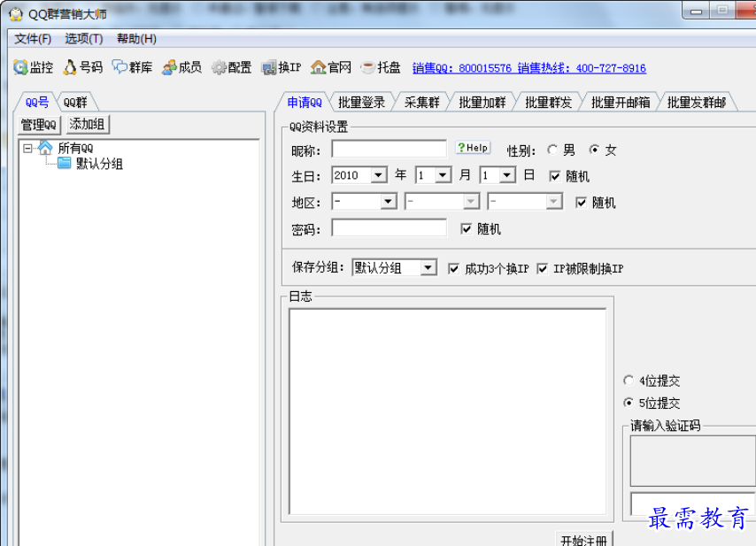The image size is (756, 546).
Task: Open the 官网 house toolbar icon
Action: click(x=331, y=67)
